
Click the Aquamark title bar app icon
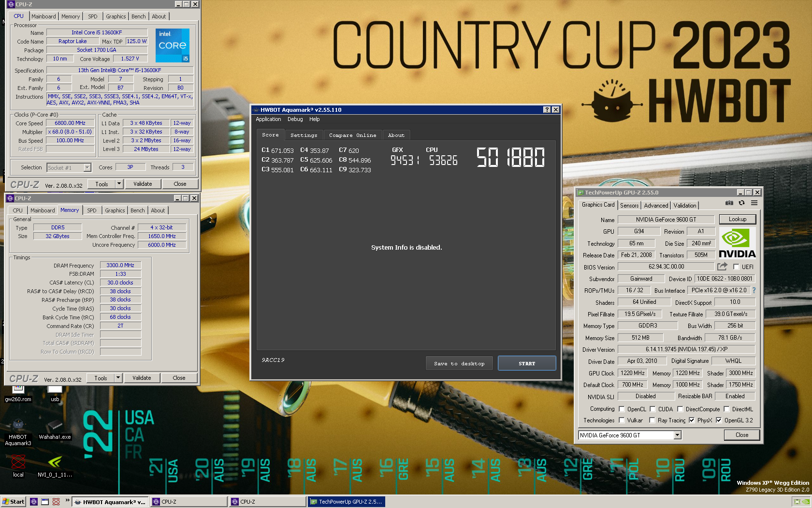pyautogui.click(x=256, y=110)
